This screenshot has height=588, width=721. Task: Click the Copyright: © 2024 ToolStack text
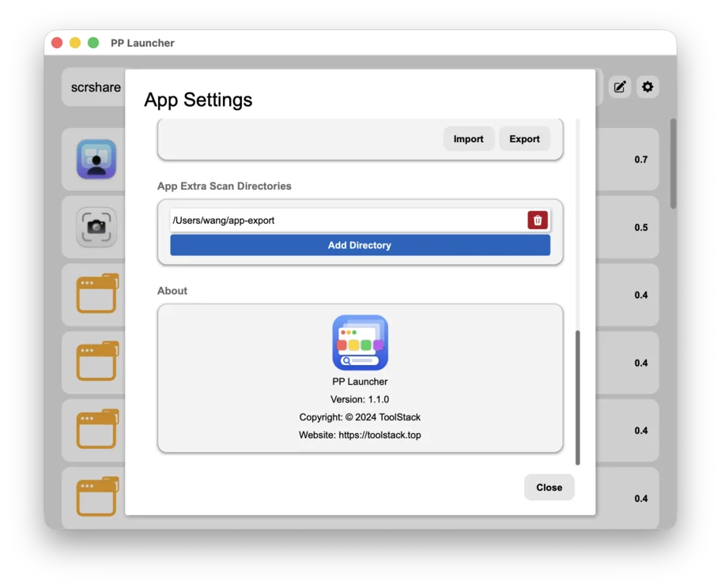pos(360,417)
